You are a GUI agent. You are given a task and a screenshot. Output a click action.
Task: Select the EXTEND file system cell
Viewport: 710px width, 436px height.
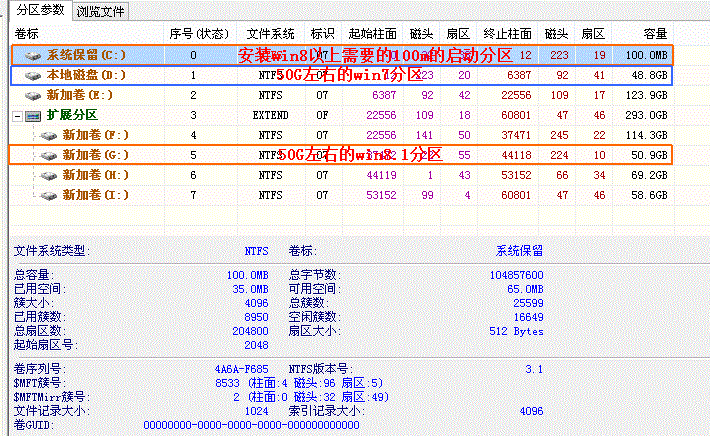pos(270,115)
